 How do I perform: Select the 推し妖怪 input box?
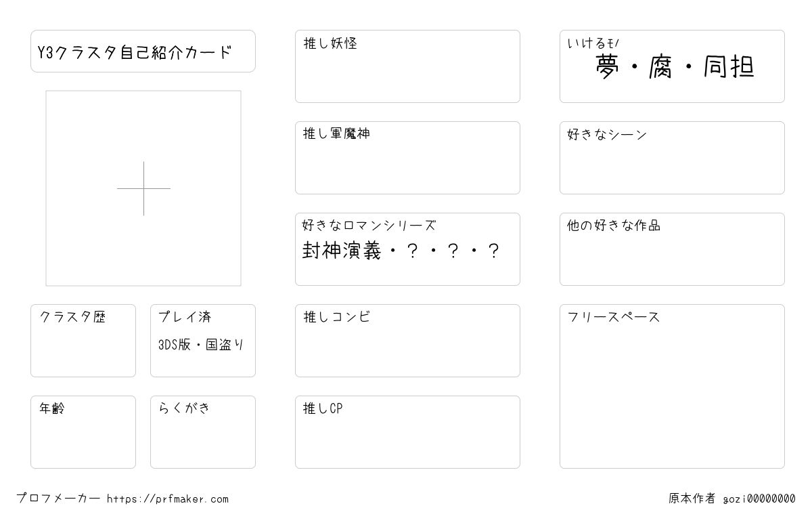[x=407, y=66]
